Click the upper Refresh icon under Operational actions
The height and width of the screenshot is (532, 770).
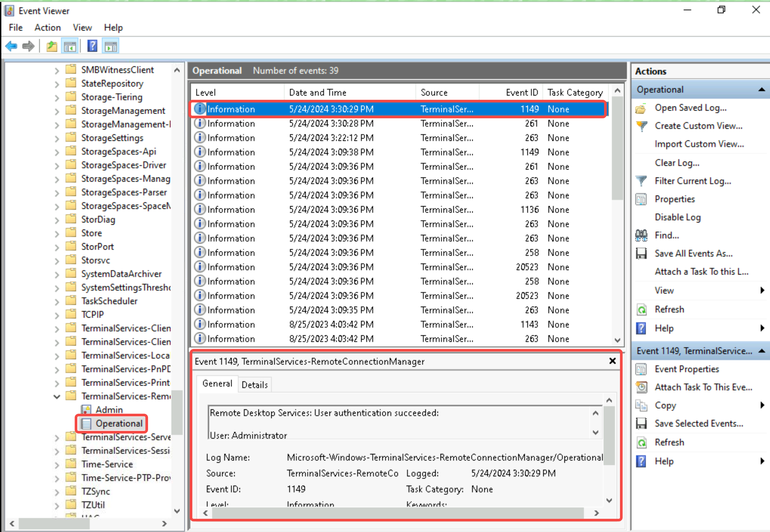[x=641, y=310]
